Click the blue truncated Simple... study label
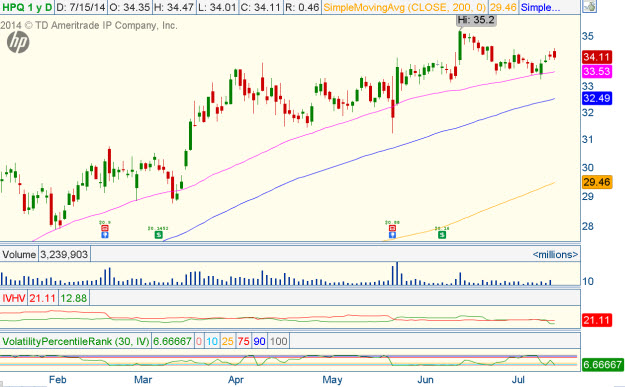Image resolution: width=625 pixels, height=387 pixels. coord(540,7)
